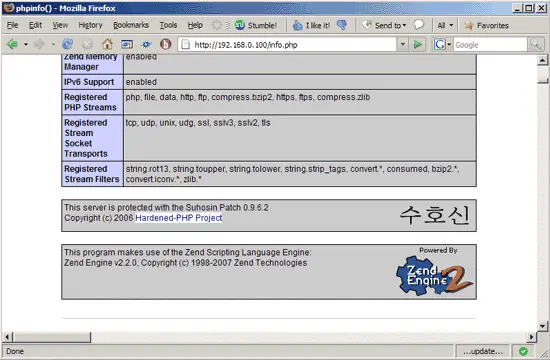Viewport: 550px width, 360px height.
Task: Click the thumbs-down dislike icon
Action: click(x=342, y=25)
